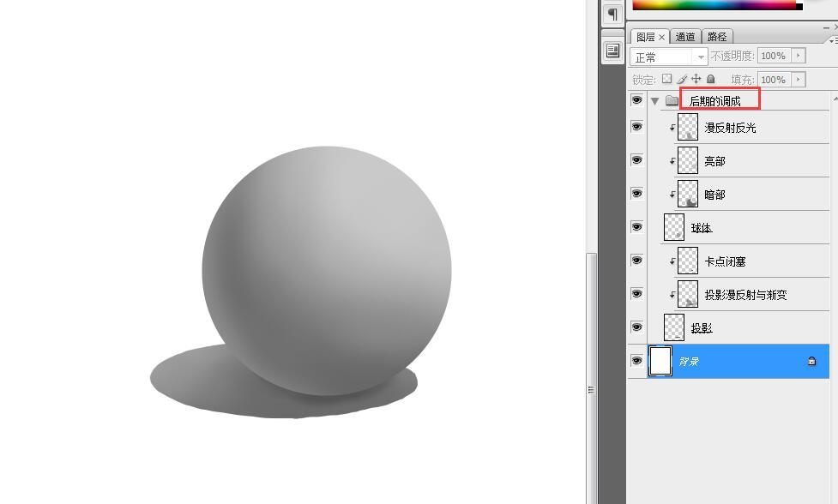
Task: Switch to the 路径 tab
Action: coord(716,37)
